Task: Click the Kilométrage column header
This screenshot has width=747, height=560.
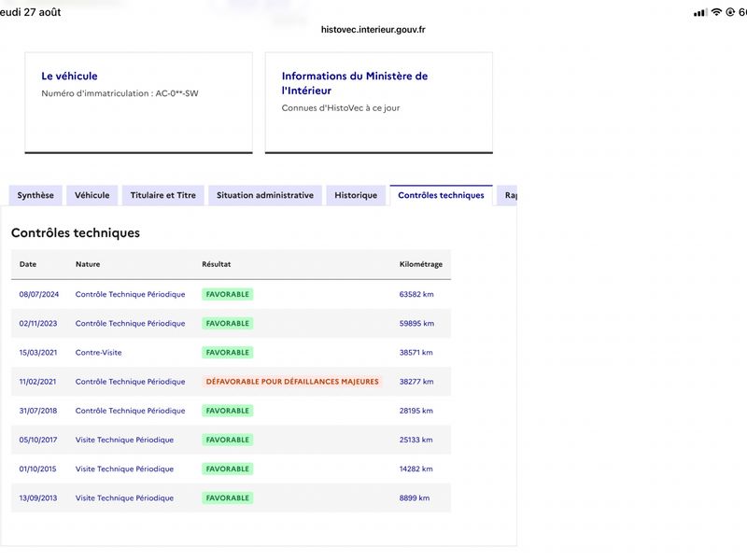Action: click(x=421, y=264)
